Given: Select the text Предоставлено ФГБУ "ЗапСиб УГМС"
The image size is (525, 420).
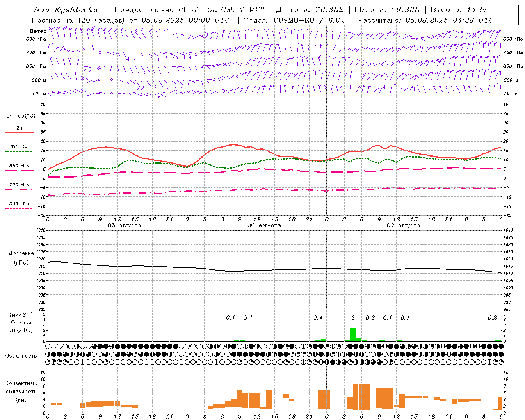Looking at the screenshot, I should [x=189, y=10].
